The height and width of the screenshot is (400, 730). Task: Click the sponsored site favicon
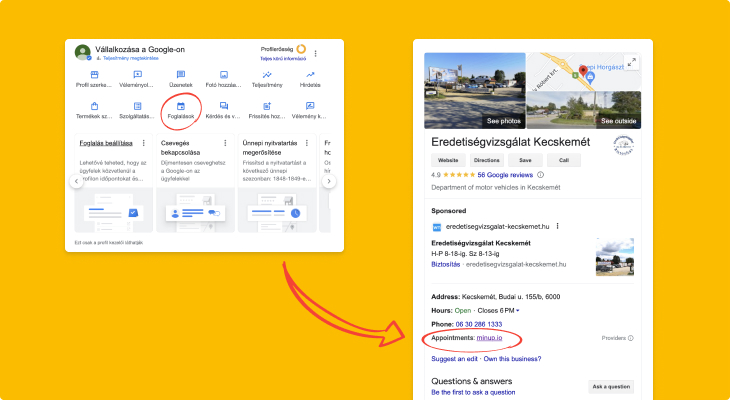pyautogui.click(x=437, y=227)
